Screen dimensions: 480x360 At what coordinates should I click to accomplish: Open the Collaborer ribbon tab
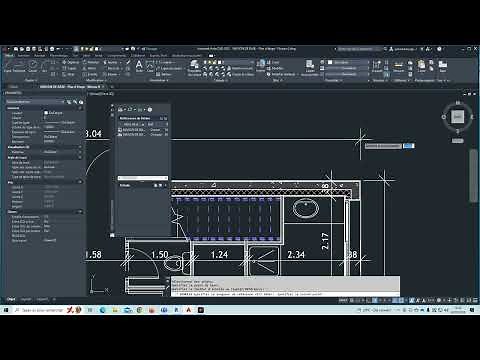pyautogui.click(x=138, y=55)
